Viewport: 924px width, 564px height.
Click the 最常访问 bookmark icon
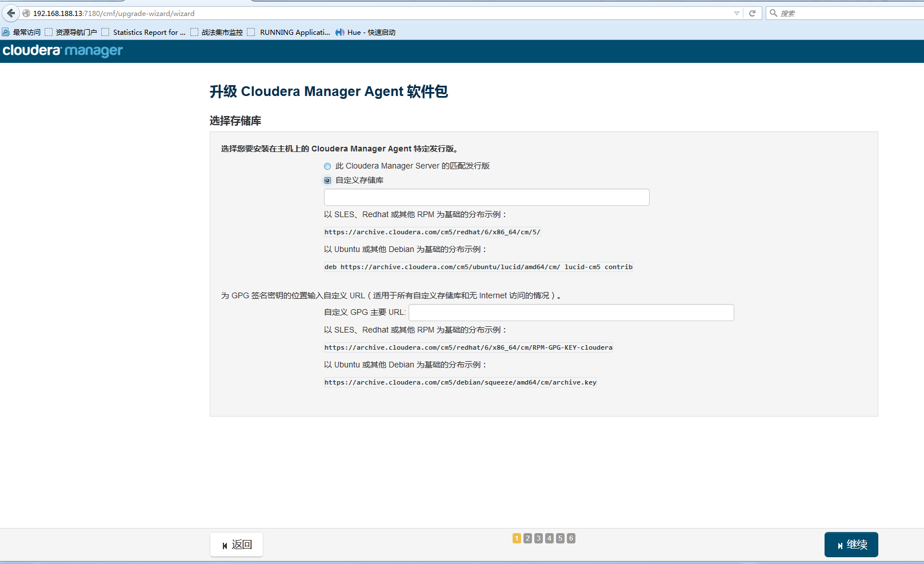[x=6, y=33]
